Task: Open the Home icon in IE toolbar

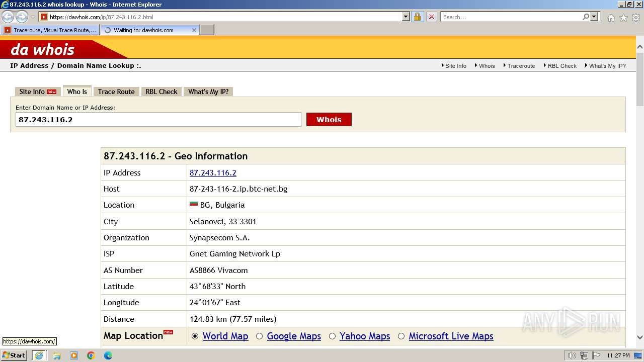Action: [x=611, y=18]
